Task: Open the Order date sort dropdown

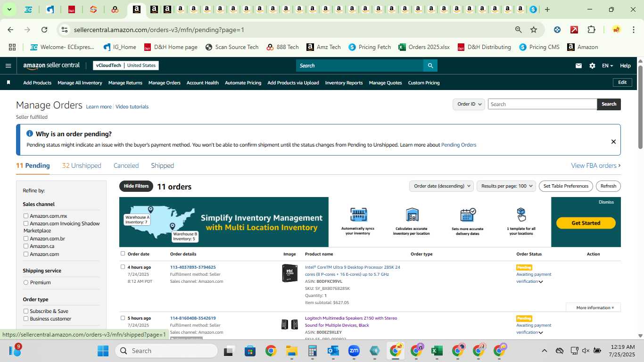Action: [441, 186]
